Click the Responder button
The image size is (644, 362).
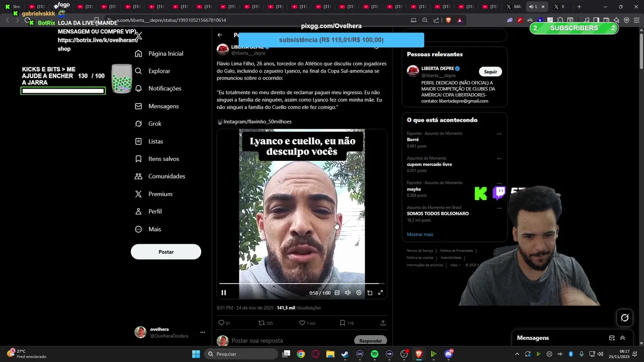(370, 340)
